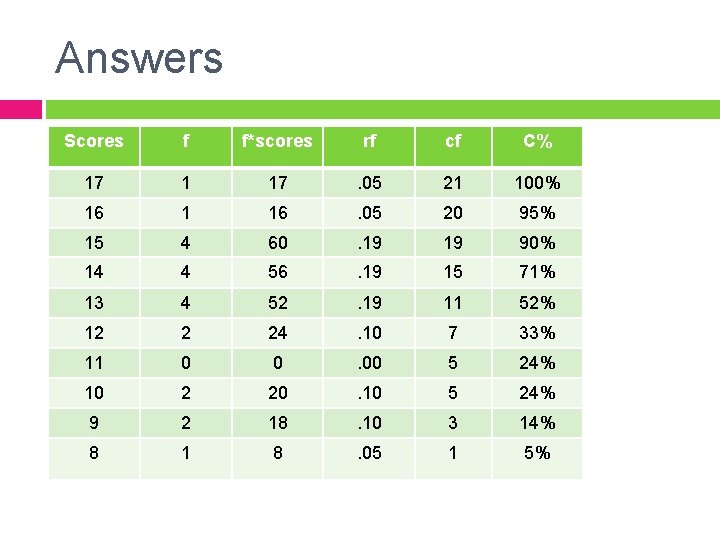Image resolution: width=720 pixels, height=540 pixels.
Task: Select the 52% cell in the C% column
Action: click(x=537, y=303)
